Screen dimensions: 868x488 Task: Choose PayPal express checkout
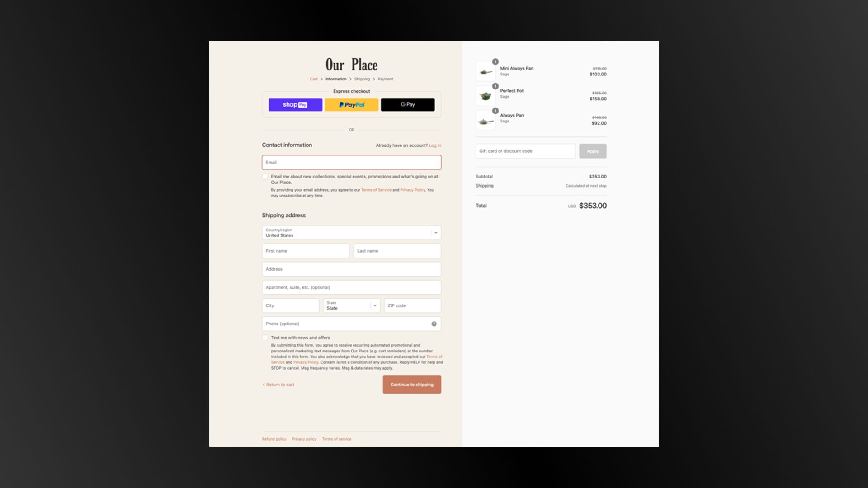pos(351,104)
